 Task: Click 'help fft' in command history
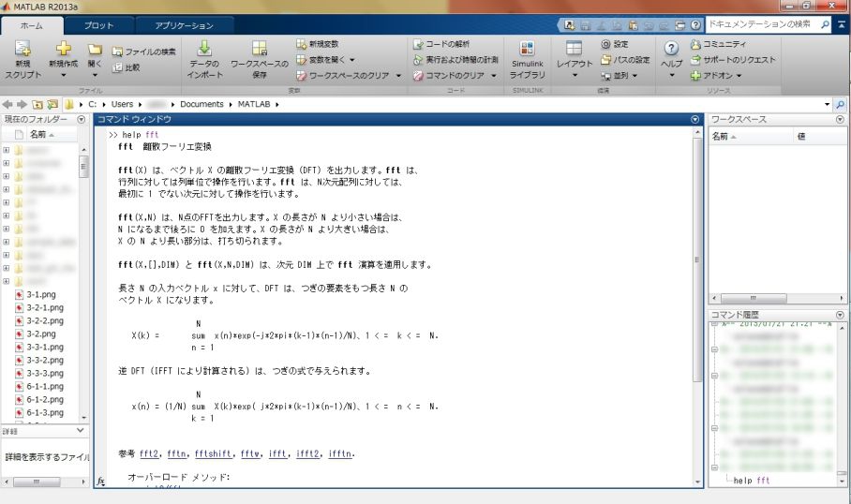(x=752, y=481)
